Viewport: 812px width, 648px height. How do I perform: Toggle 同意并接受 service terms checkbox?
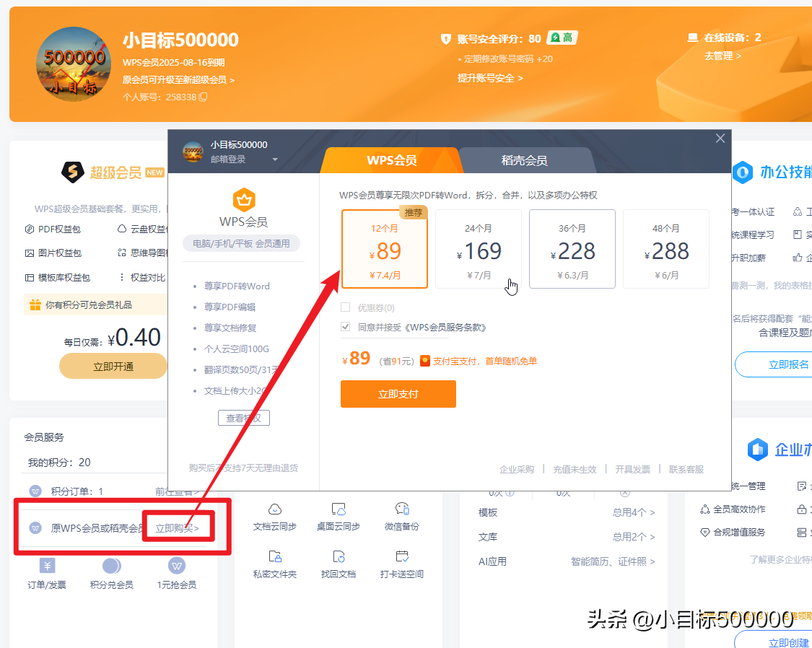(346, 327)
